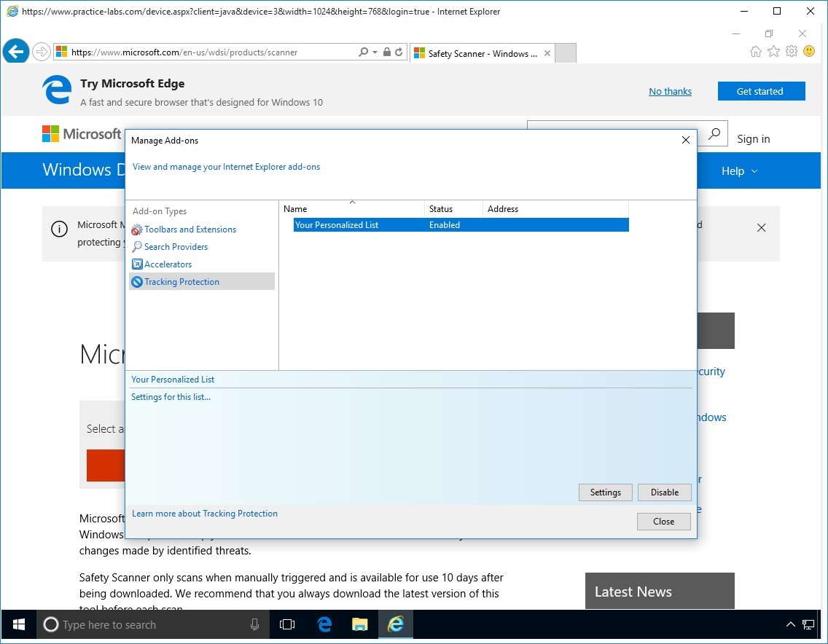Open address bar search dropdown arrow
Viewport: 828px width, 644px height.
[x=375, y=52]
